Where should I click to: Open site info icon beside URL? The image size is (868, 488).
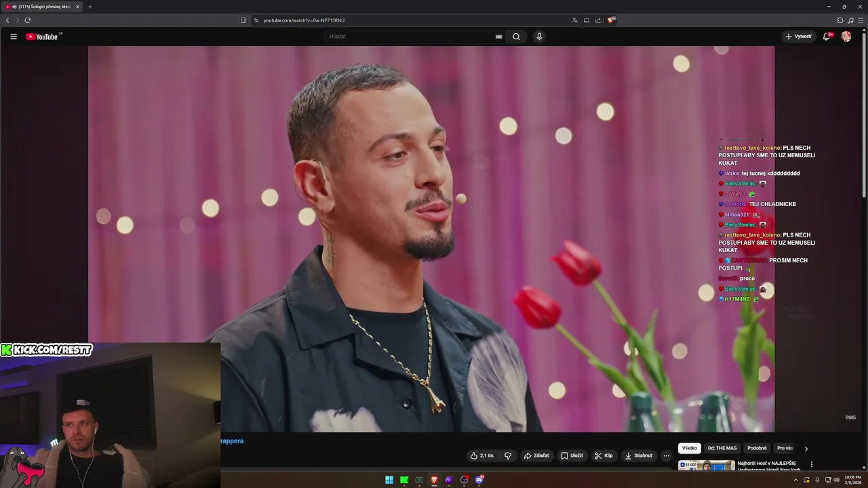tap(256, 20)
